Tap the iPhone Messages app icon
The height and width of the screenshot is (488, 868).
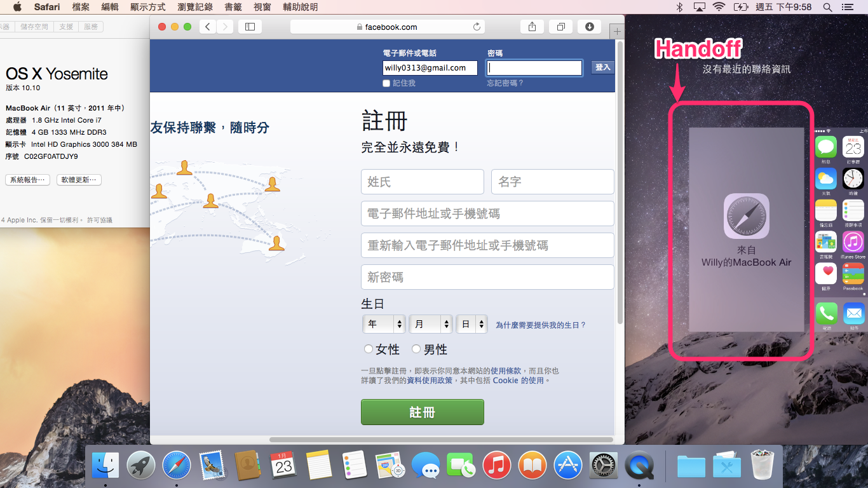coord(826,147)
